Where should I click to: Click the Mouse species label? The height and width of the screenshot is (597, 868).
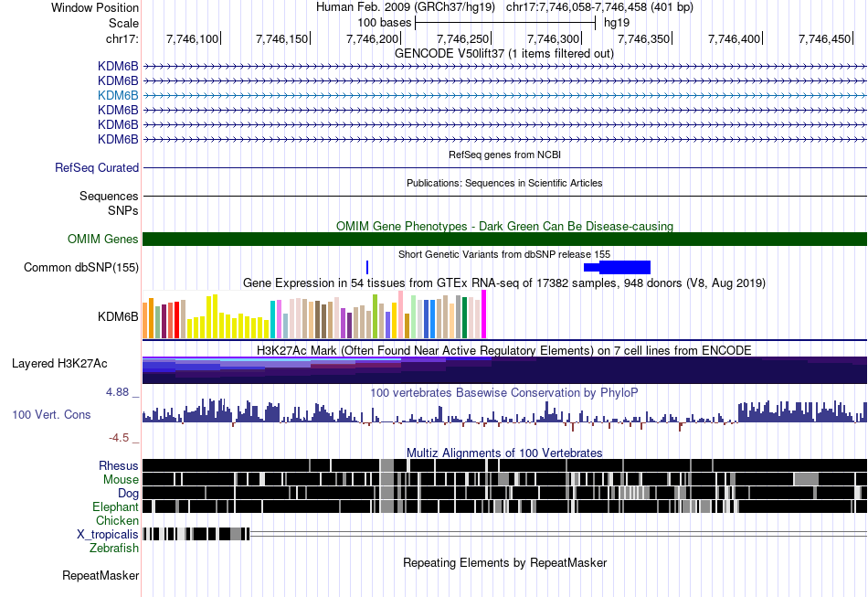pos(121,480)
